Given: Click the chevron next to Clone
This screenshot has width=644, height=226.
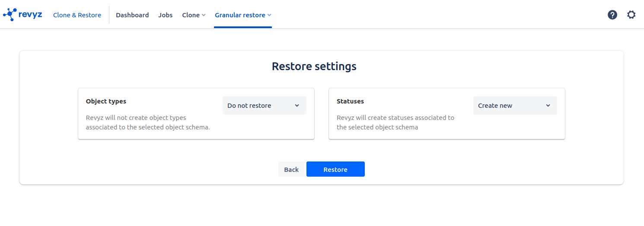Looking at the screenshot, I should tap(204, 15).
